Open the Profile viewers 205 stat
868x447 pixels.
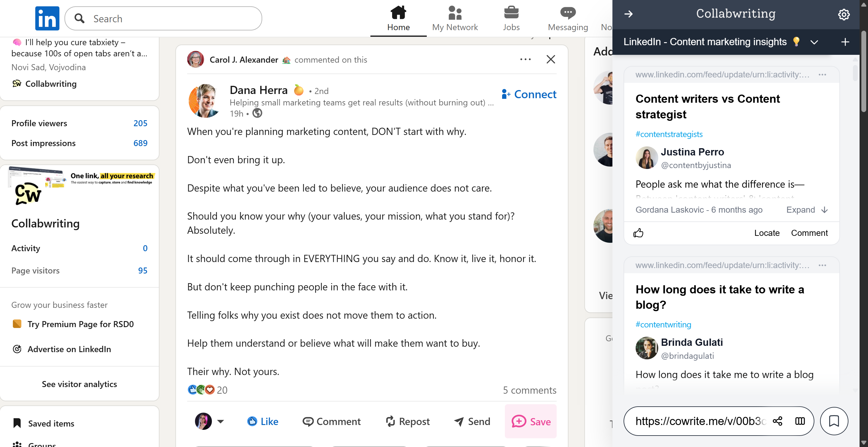pyautogui.click(x=80, y=123)
